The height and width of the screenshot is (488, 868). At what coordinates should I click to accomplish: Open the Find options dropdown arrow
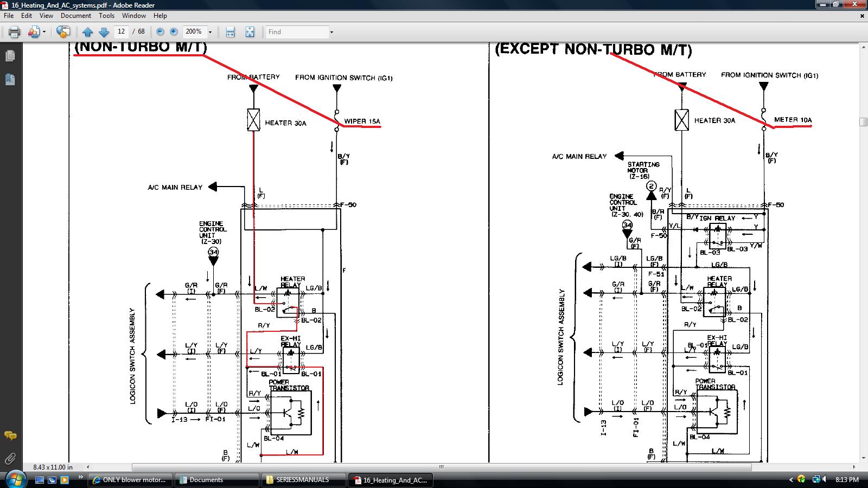(331, 32)
